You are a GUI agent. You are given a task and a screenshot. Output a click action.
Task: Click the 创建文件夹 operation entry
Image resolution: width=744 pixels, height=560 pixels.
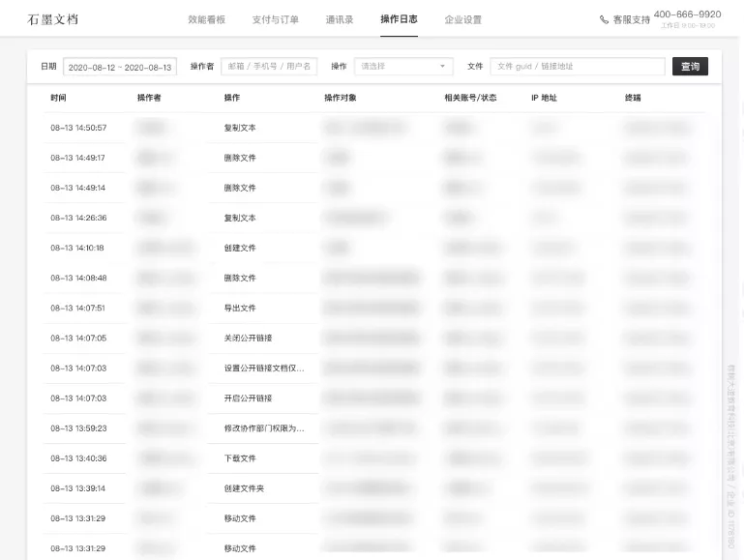(244, 488)
